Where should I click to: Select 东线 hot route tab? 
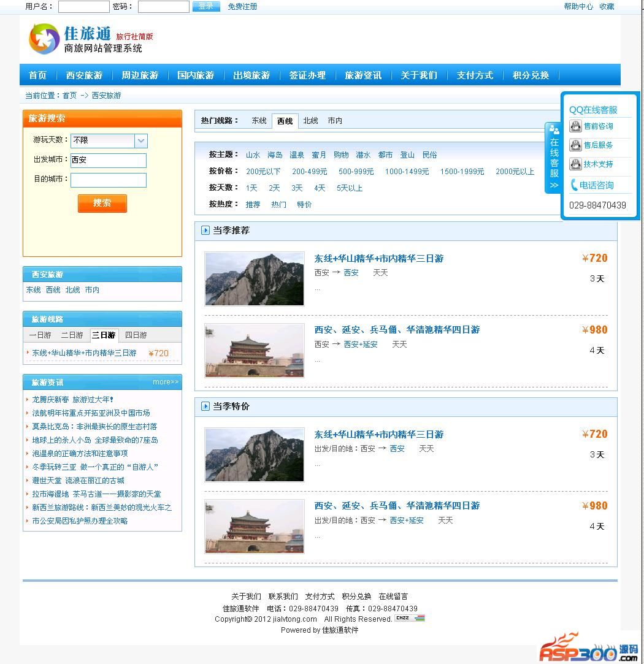click(259, 121)
